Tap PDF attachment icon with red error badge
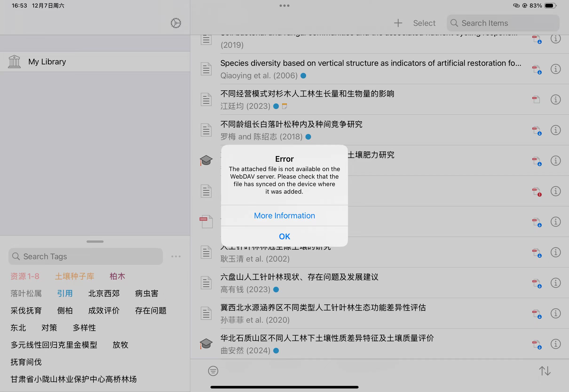The height and width of the screenshot is (392, 569). (x=537, y=192)
